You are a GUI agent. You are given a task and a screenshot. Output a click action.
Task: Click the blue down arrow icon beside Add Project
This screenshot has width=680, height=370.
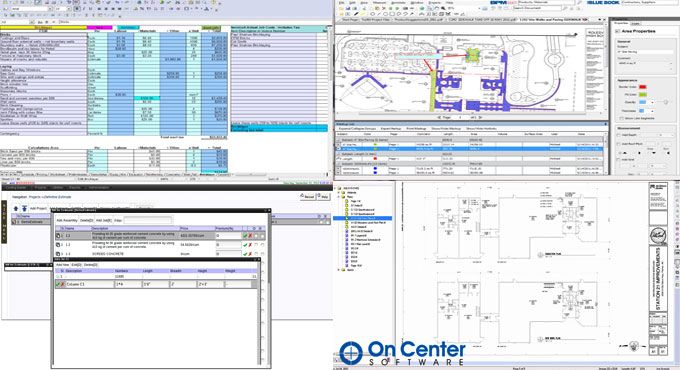pyautogui.click(x=24, y=209)
